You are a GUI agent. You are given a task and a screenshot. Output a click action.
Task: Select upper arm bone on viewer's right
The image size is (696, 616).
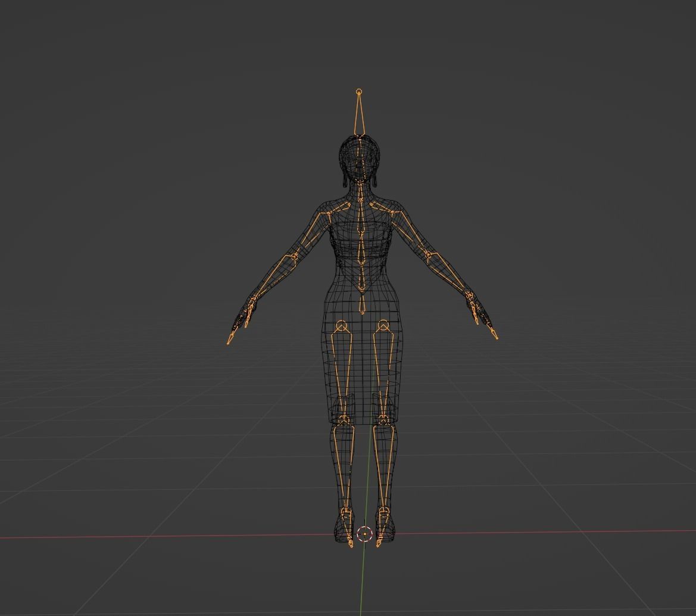[411, 234]
